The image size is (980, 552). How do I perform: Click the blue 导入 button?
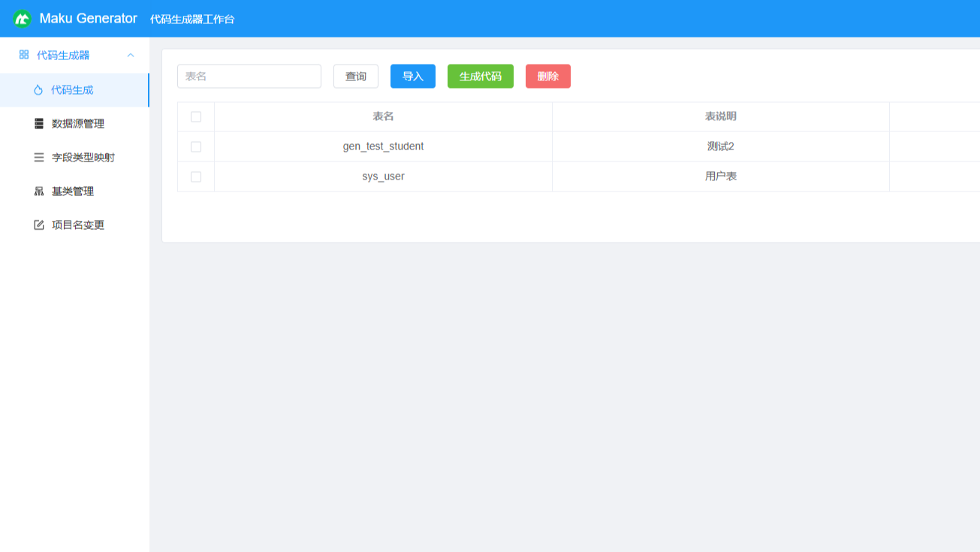point(413,77)
